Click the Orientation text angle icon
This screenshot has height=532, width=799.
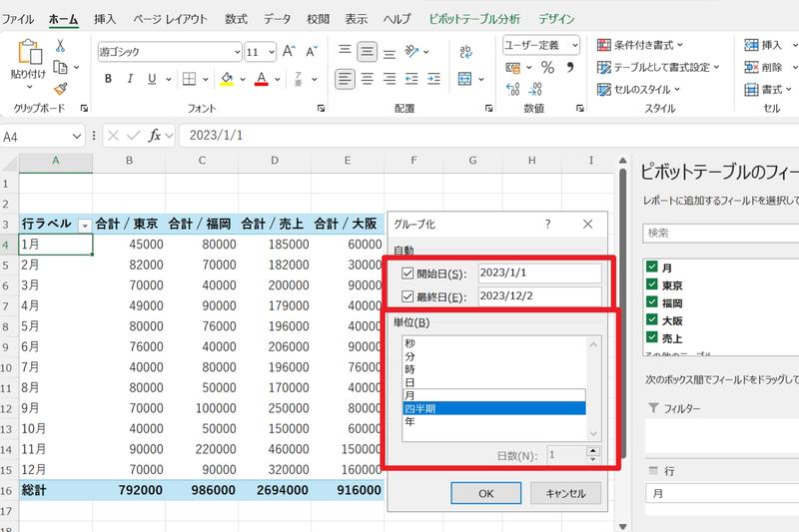point(411,52)
